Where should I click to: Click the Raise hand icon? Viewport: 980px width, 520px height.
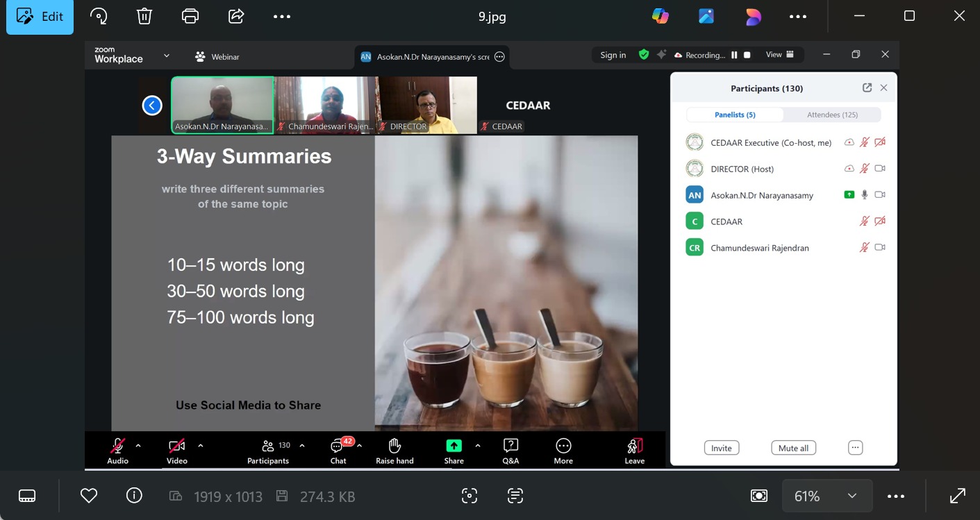coord(395,451)
